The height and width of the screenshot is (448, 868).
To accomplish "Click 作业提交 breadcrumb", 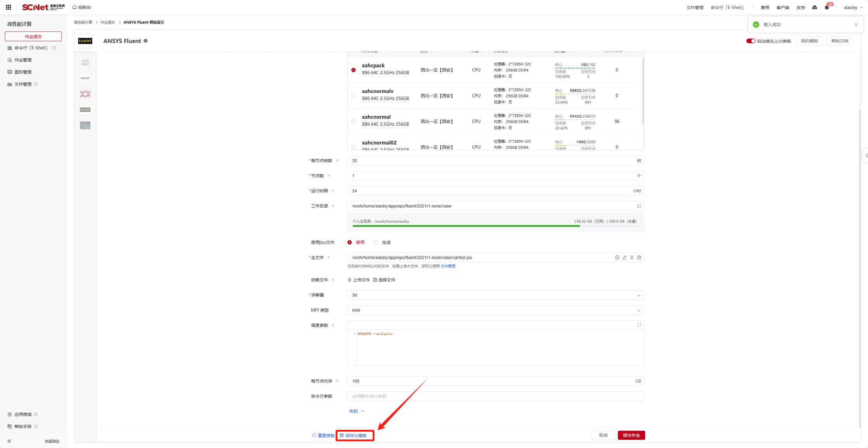I will click(108, 22).
